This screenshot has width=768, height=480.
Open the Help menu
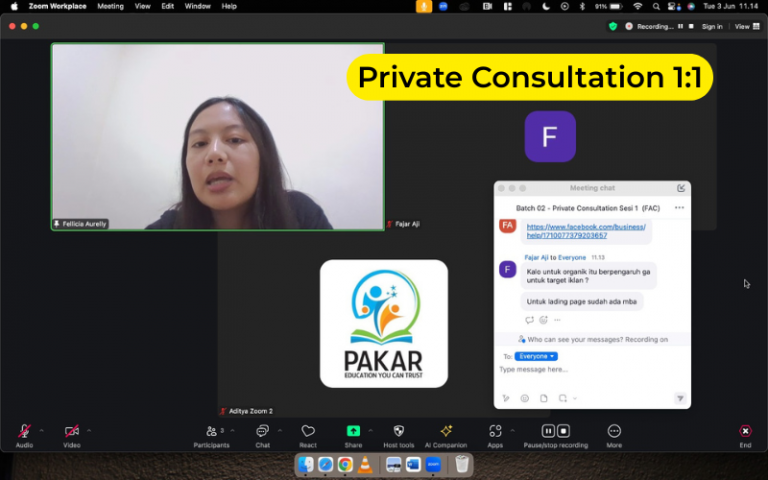229,6
